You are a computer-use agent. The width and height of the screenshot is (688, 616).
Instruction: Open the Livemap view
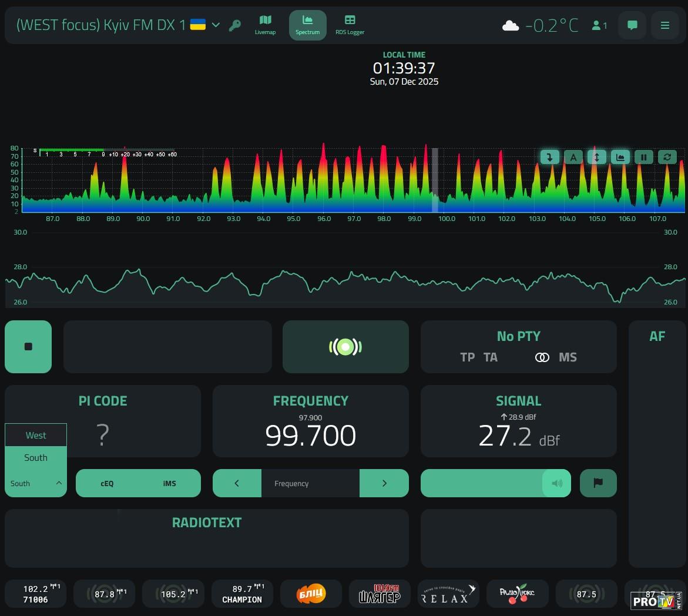click(265, 25)
